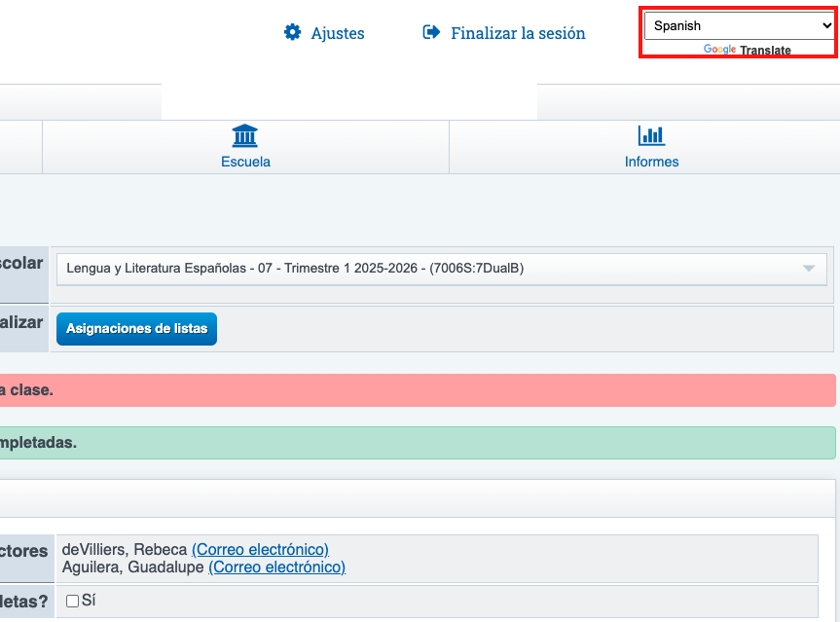This screenshot has height=622, width=840.
Task: Select the Finalizar la sesión text link
Action: (x=518, y=33)
